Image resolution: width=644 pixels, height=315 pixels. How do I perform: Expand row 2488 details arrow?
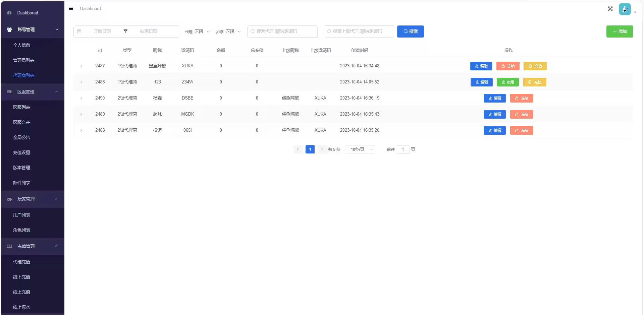click(81, 130)
